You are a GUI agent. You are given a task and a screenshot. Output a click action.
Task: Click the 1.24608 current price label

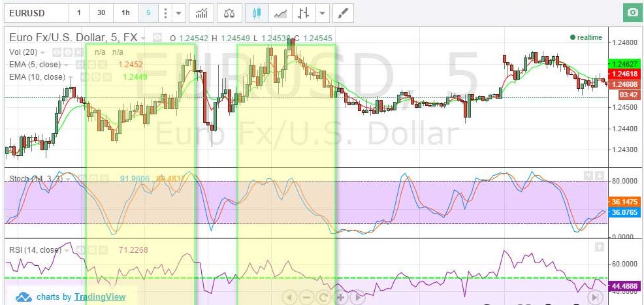(x=624, y=84)
